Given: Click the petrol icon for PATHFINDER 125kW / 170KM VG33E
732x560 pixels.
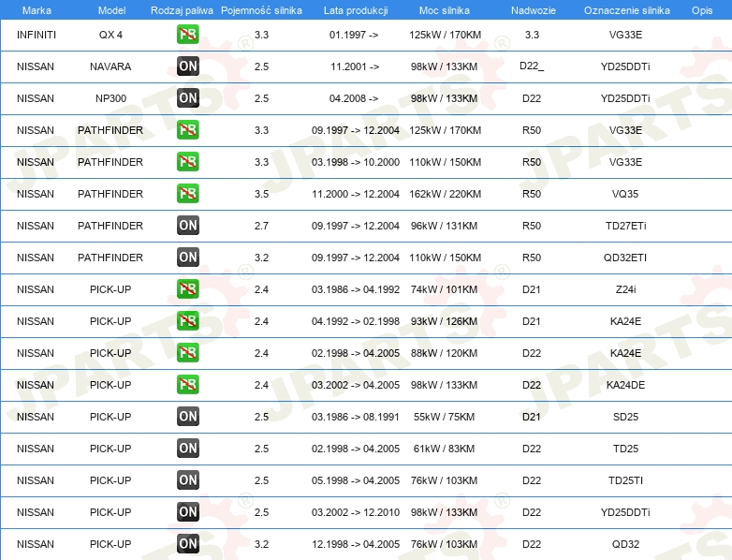Looking at the screenshot, I should point(187,130).
